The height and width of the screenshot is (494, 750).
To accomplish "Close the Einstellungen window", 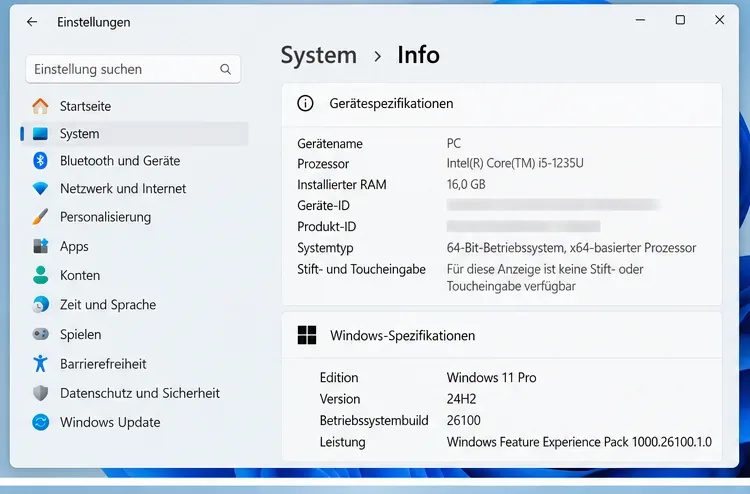I will tap(719, 20).
